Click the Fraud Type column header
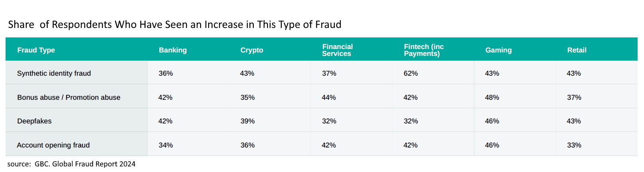 [36, 50]
